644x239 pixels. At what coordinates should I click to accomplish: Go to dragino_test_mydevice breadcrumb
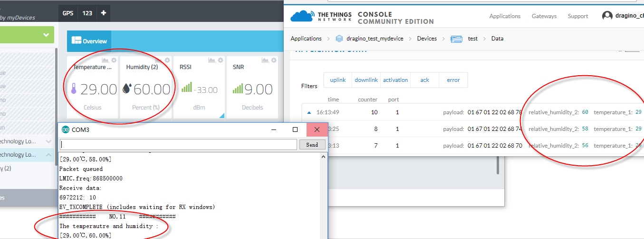coord(375,39)
